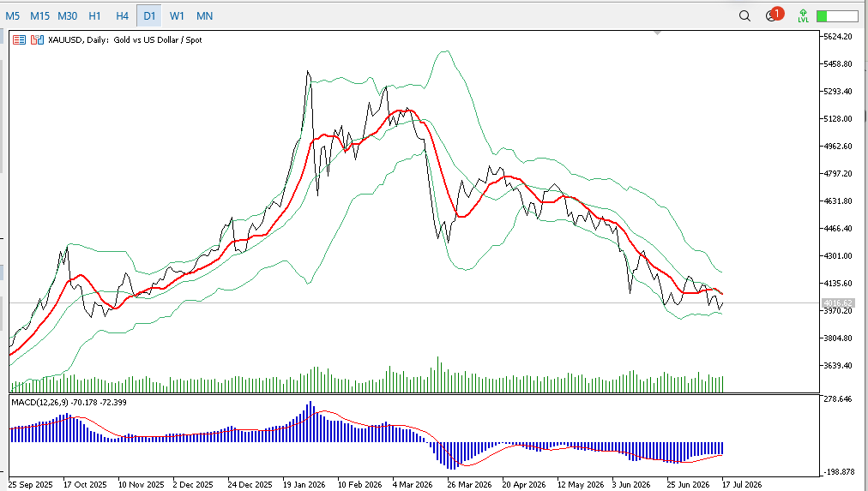The width and height of the screenshot is (868, 491).
Task: Click the 25 Jun 2026 date label
Action: coord(688,484)
